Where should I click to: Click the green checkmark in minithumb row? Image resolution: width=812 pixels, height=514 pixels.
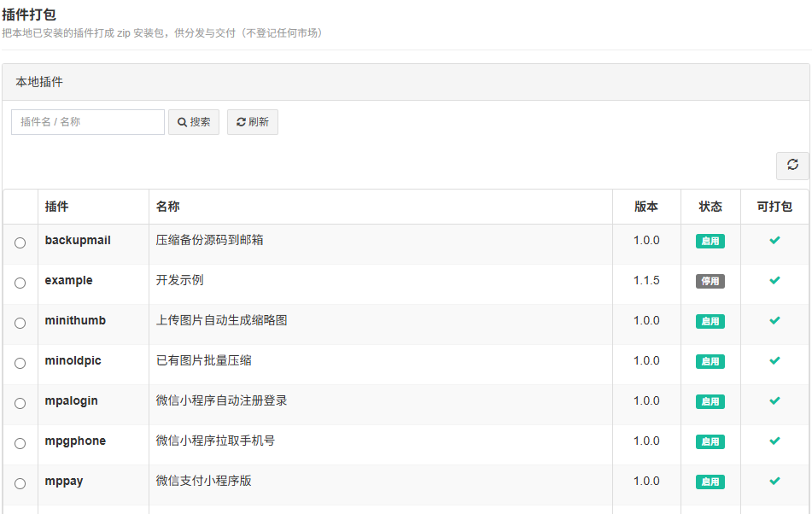tap(774, 320)
